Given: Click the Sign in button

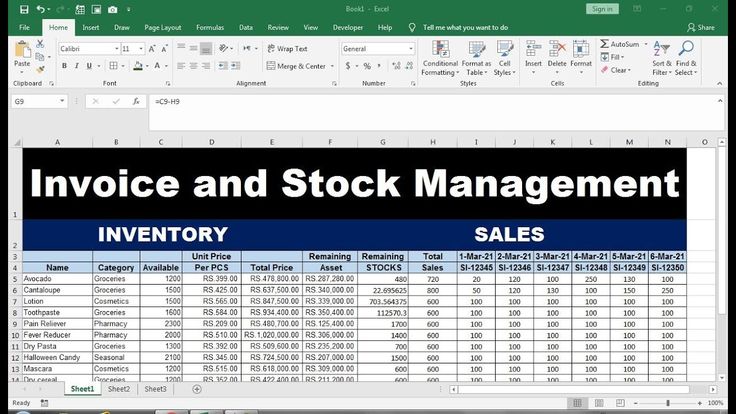Looking at the screenshot, I should [602, 9].
